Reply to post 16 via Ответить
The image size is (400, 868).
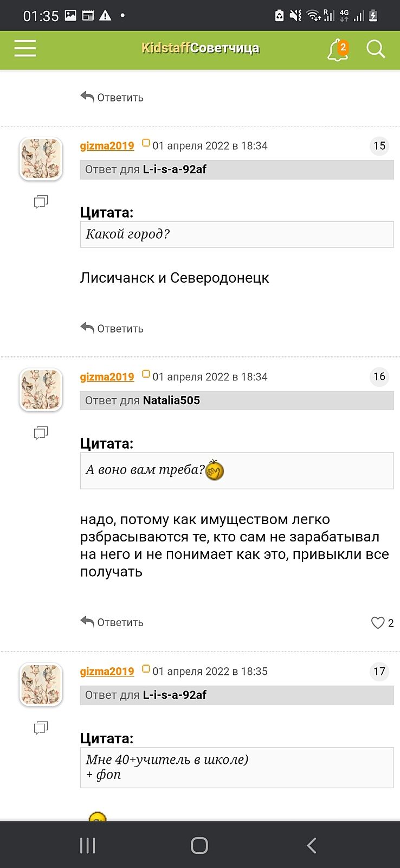click(112, 622)
